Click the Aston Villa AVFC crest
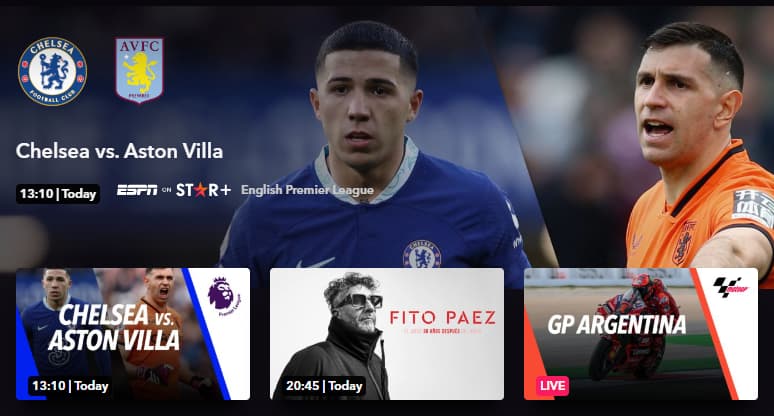Image resolution: width=774 pixels, height=416 pixels. tap(140, 70)
